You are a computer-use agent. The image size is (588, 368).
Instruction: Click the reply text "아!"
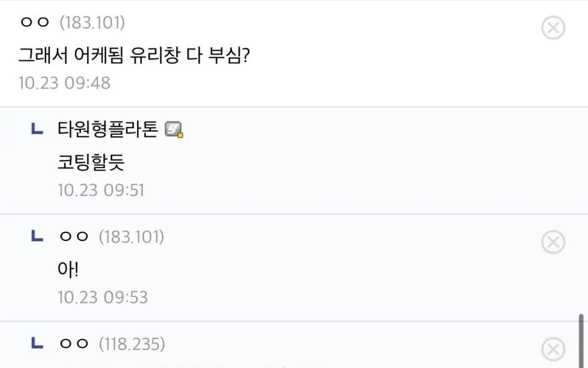pyautogui.click(x=68, y=269)
